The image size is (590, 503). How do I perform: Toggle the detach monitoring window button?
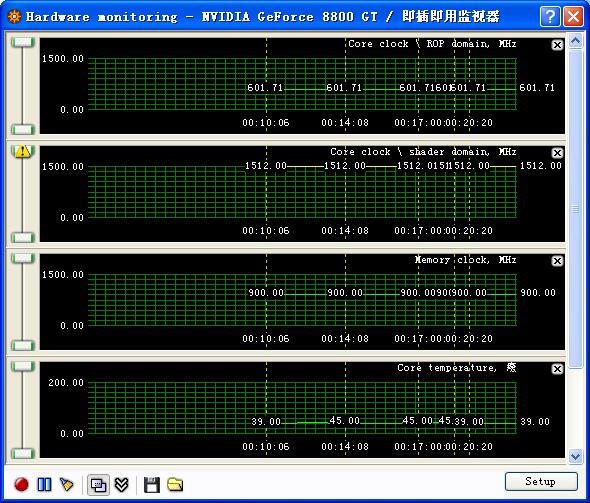tap(98, 485)
